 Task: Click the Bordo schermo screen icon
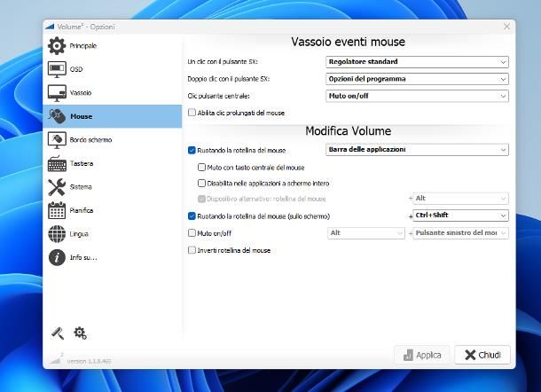coord(57,140)
